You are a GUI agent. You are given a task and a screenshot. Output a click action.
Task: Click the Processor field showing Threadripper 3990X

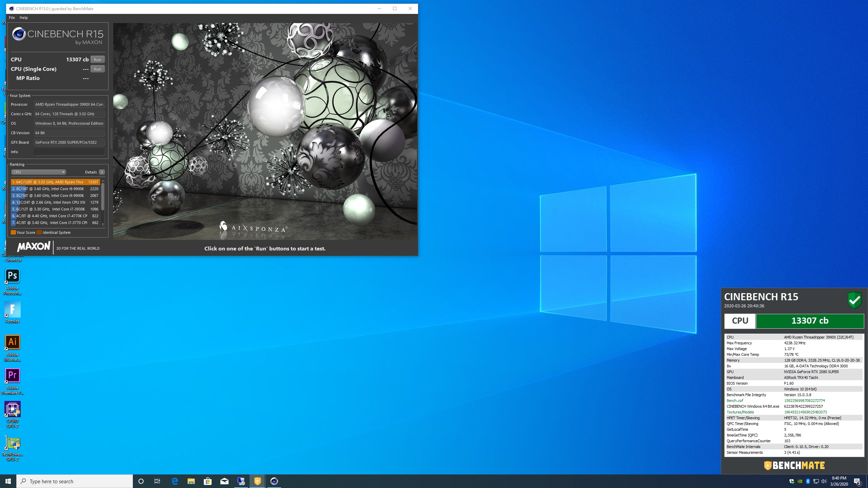(69, 104)
